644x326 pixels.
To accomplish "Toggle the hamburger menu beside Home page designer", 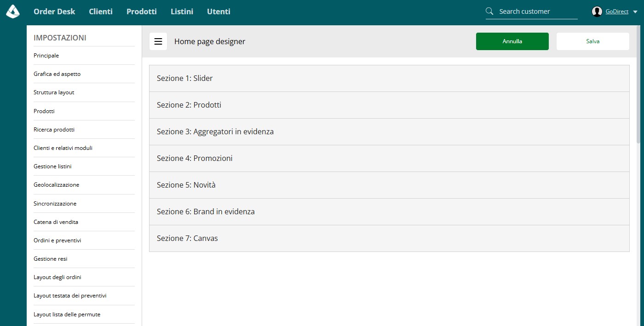I will [158, 41].
